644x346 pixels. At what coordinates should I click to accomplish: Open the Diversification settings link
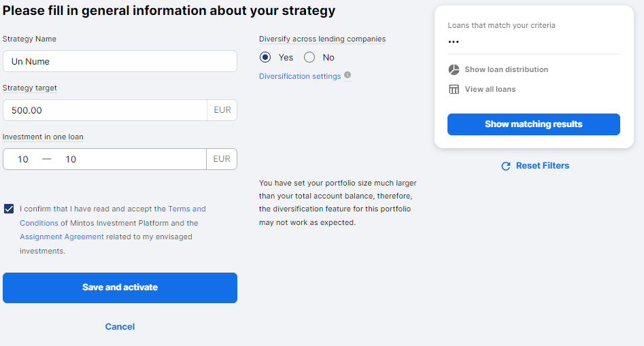300,76
